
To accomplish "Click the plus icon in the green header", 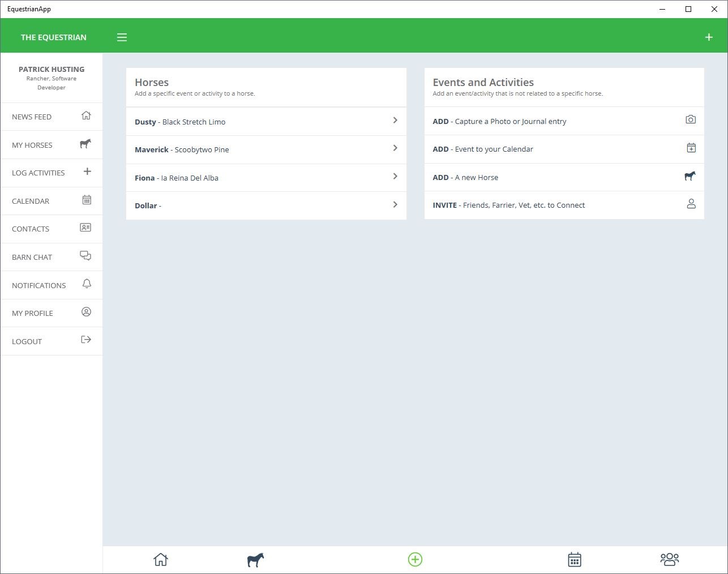I will click(709, 37).
